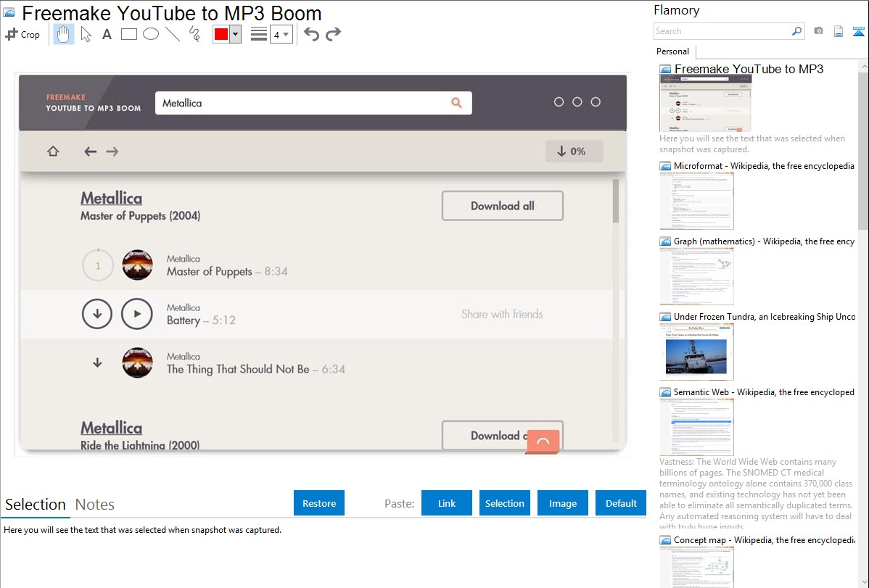Viewport: 869px width, 588px height.
Task: Select the text annotation tool
Action: click(x=107, y=34)
